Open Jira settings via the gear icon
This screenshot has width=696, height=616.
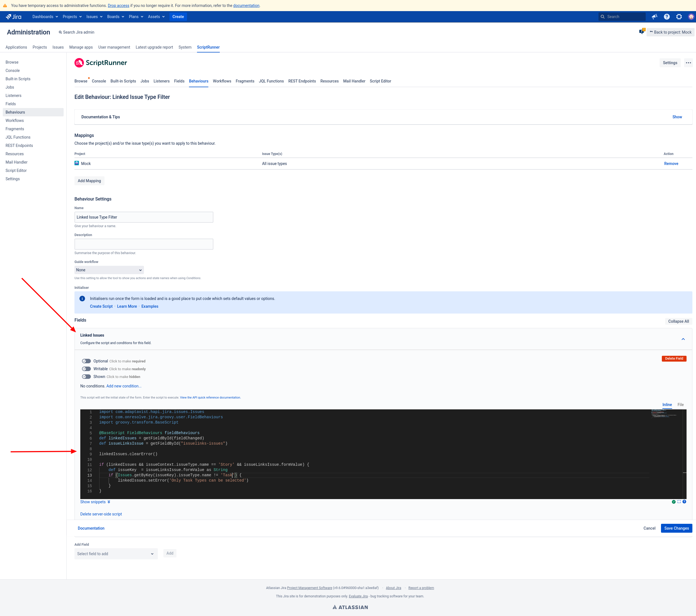tap(679, 17)
